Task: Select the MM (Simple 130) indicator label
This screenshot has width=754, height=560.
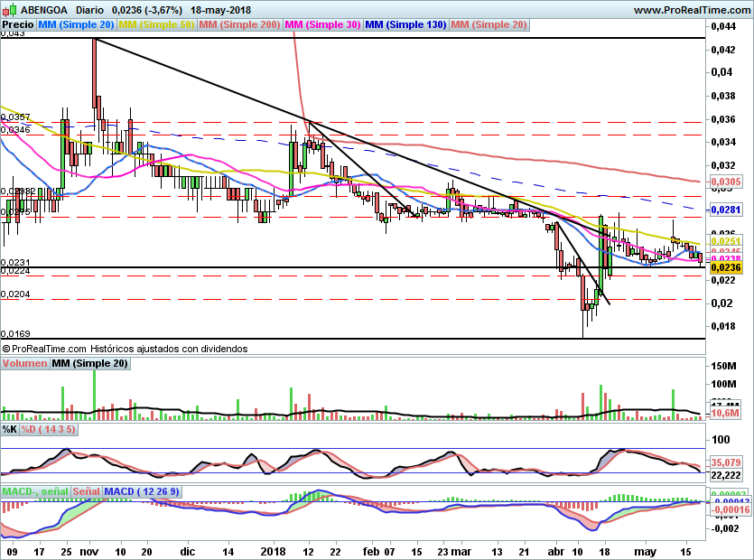Action: (405, 25)
